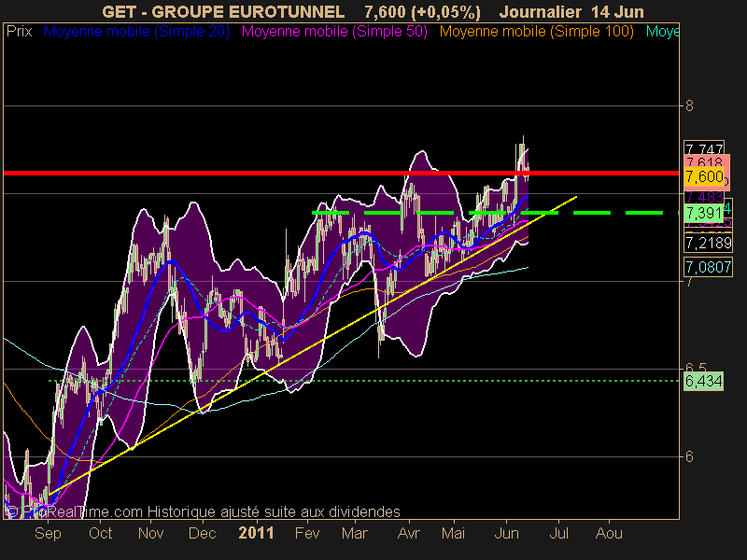Click the cyan 7,0807 price tag
The image size is (747, 560).
708,267
